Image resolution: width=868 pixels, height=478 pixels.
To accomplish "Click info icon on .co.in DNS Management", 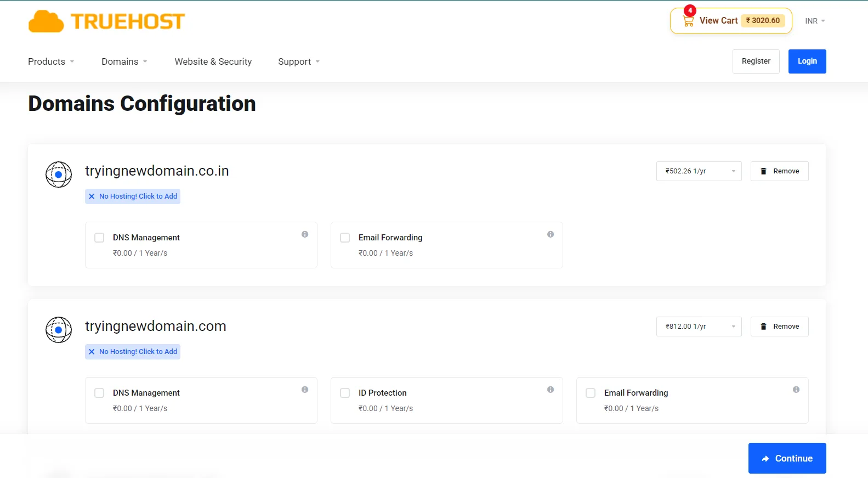I will pos(305,234).
